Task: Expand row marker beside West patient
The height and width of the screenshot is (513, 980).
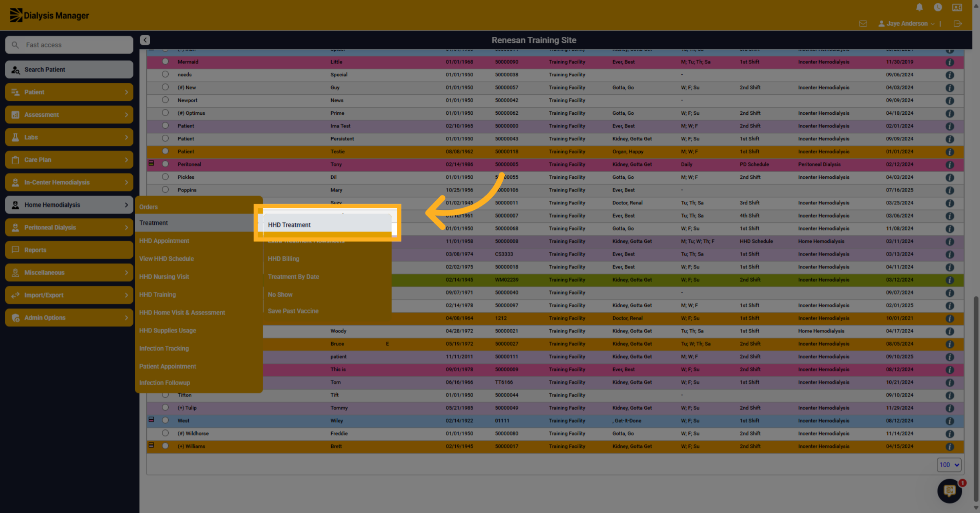Action: pyautogui.click(x=151, y=420)
